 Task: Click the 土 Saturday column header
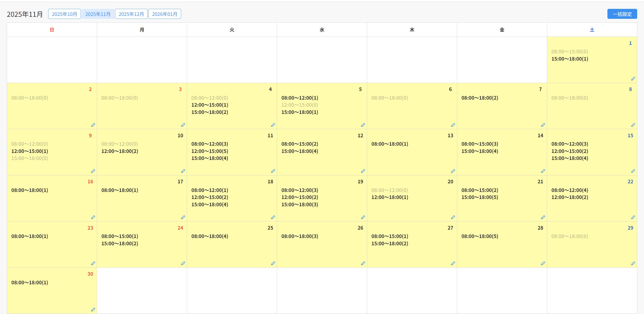pos(592,30)
